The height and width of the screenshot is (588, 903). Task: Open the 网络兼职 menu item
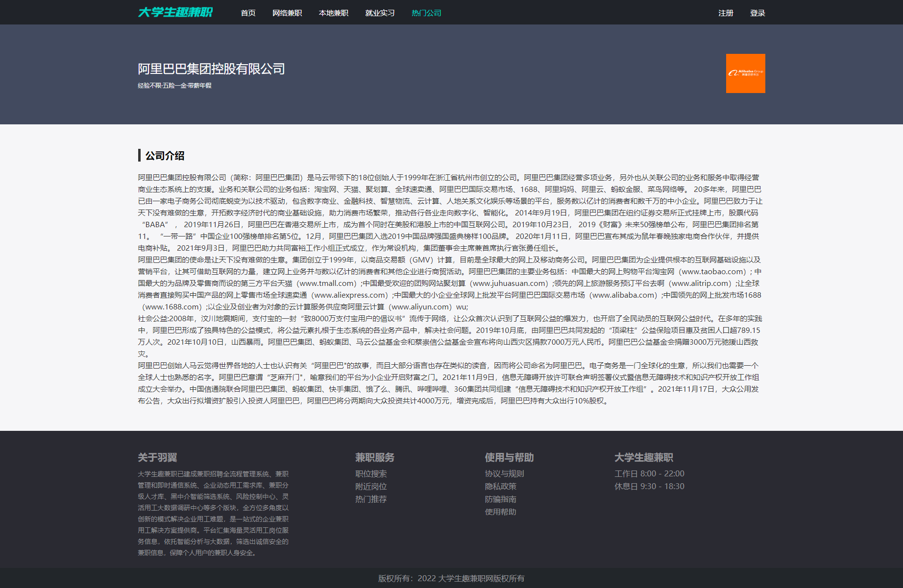pyautogui.click(x=287, y=13)
